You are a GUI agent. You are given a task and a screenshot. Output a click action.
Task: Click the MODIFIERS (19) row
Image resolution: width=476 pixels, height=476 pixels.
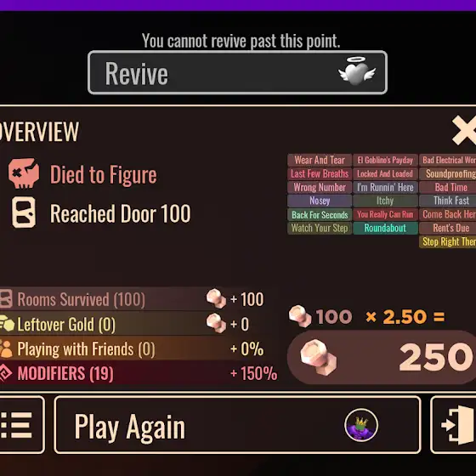click(139, 373)
